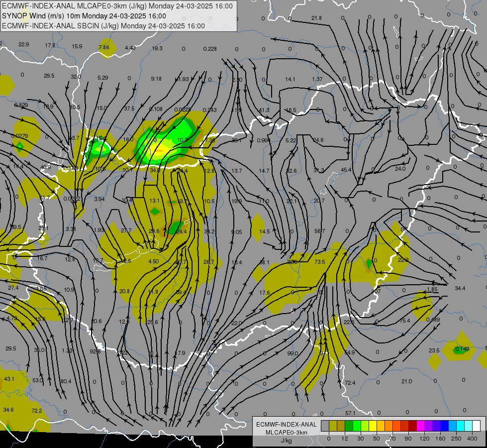Click the map value '43.1'

coord(9,379)
